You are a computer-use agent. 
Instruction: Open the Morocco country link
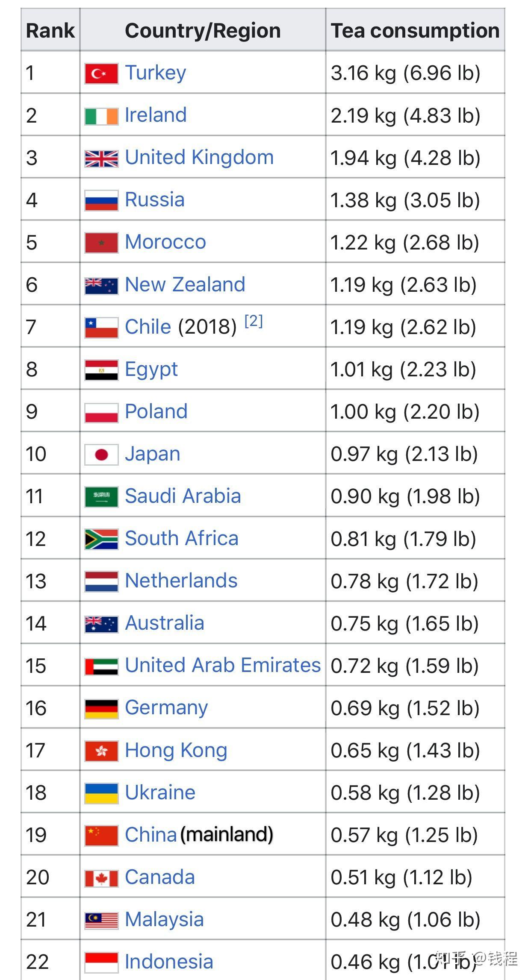point(165,242)
